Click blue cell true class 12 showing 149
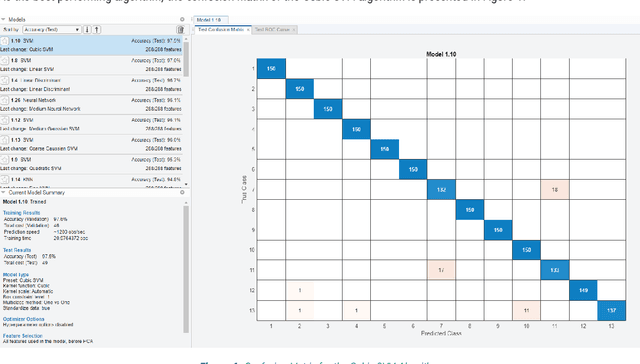The image size is (640, 364). pyautogui.click(x=583, y=290)
